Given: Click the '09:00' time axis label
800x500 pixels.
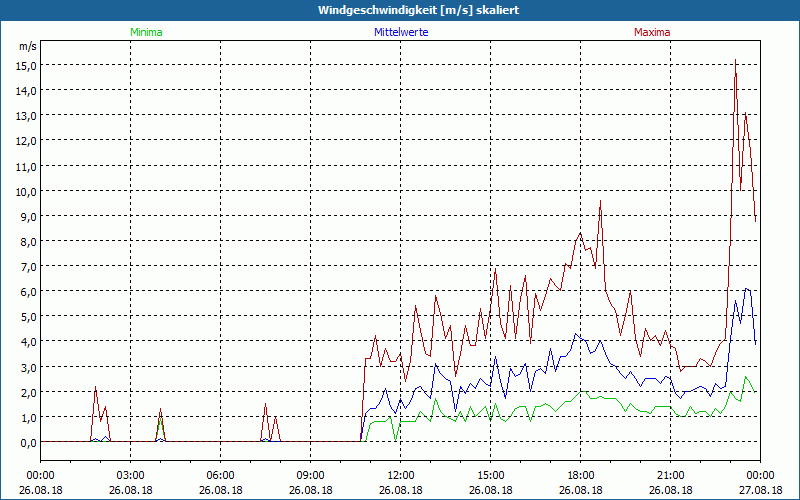Looking at the screenshot, I should point(311,476).
